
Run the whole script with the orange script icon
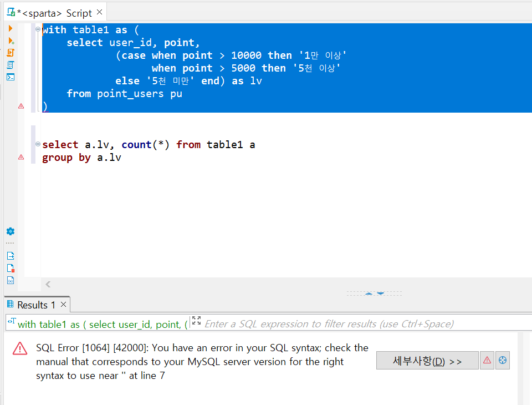point(11,53)
